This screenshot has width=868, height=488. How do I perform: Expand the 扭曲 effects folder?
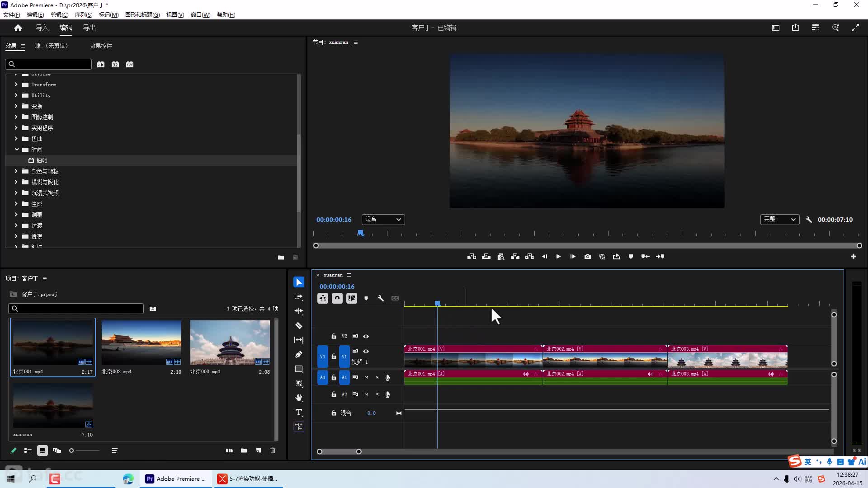click(x=16, y=139)
